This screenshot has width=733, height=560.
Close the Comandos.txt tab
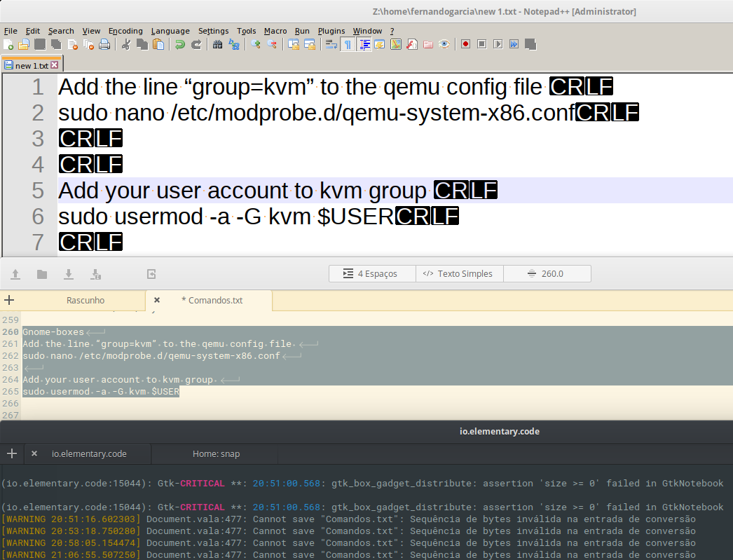[156, 300]
